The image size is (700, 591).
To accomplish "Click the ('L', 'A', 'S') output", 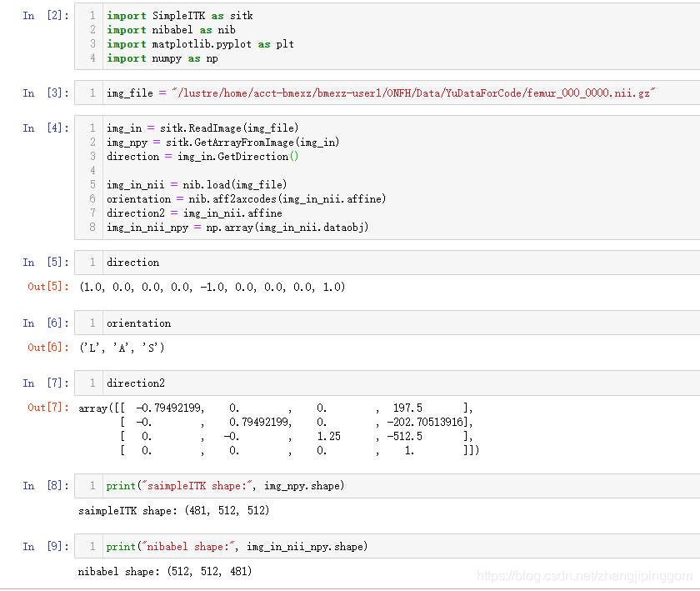I will pyautogui.click(x=122, y=348).
